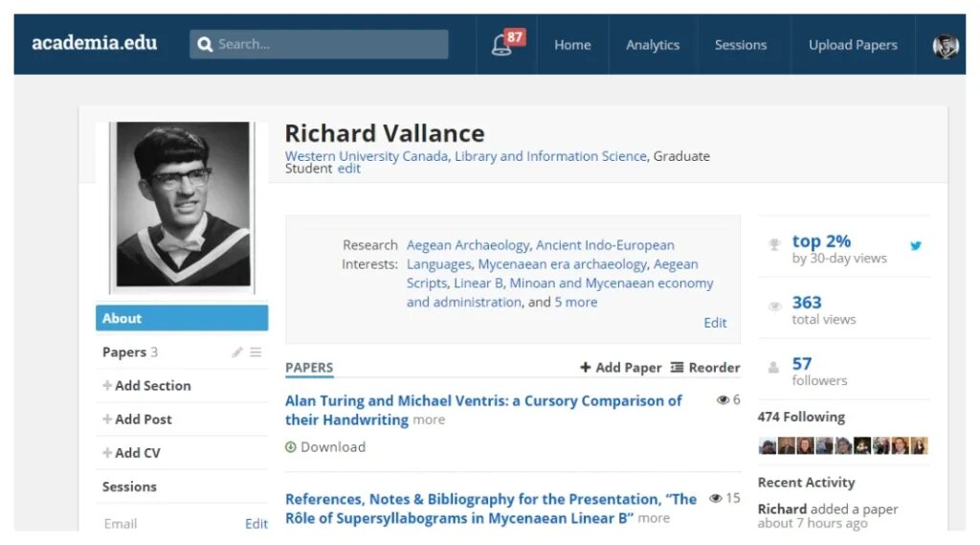Click the green Download arrow icon
Image resolution: width=980 pixels, height=545 pixels.
tap(291, 446)
